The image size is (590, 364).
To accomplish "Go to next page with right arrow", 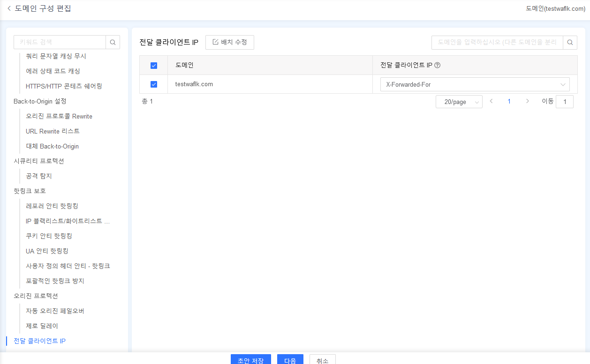I will pos(527,101).
